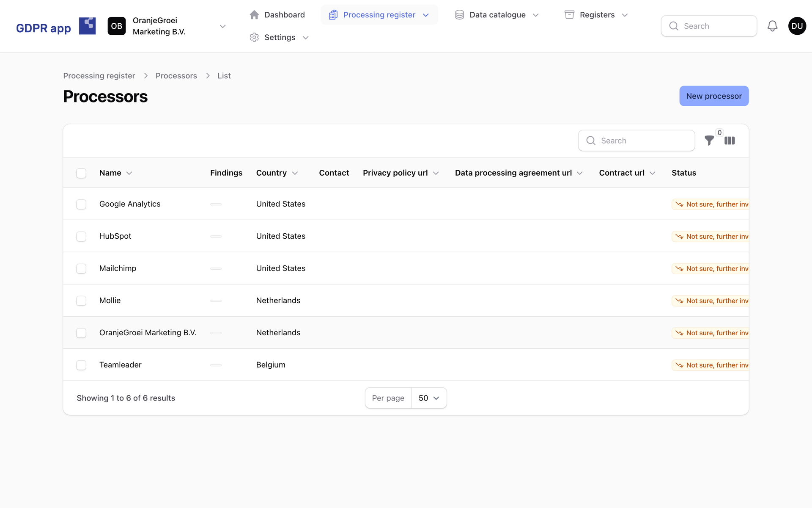Click the magnifier icon in the top global search
Viewport: 812px width, 508px height.
click(x=674, y=26)
